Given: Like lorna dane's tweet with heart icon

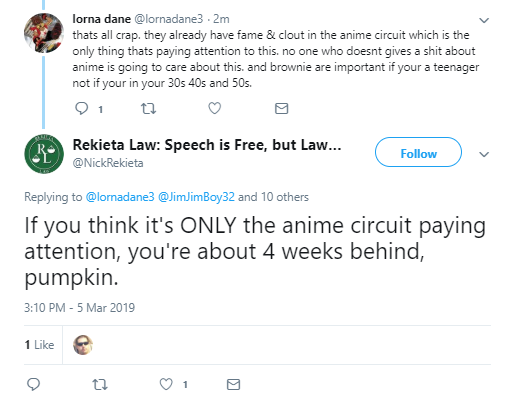Looking at the screenshot, I should pyautogui.click(x=215, y=108).
